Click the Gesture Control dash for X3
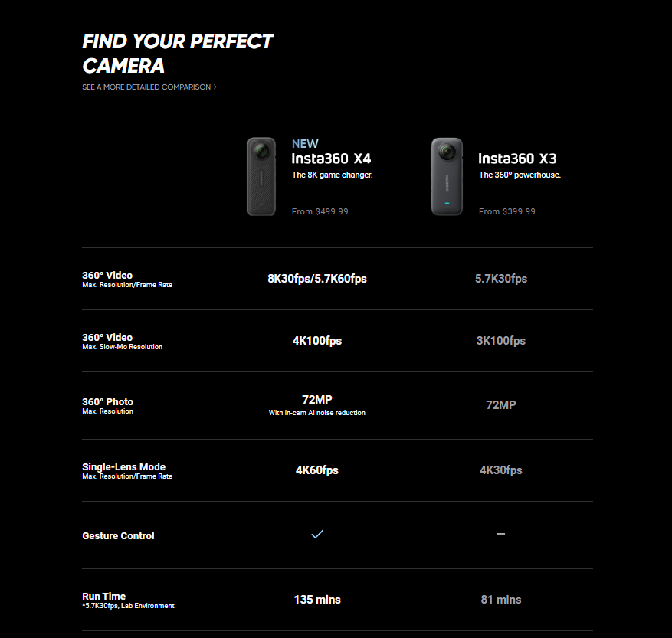The height and width of the screenshot is (638, 672). pyautogui.click(x=500, y=534)
